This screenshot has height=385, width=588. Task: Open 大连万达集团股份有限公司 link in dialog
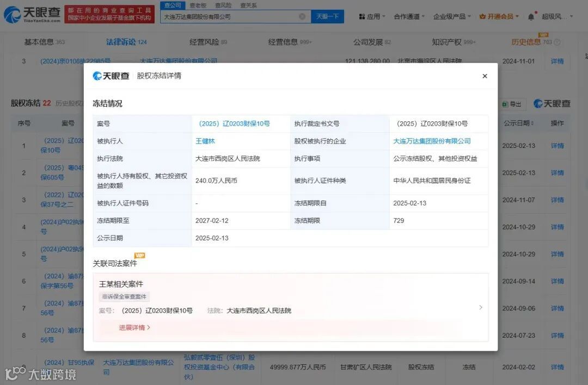point(432,141)
